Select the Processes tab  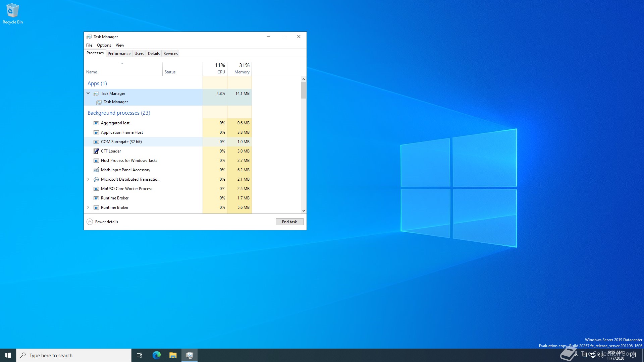[95, 53]
